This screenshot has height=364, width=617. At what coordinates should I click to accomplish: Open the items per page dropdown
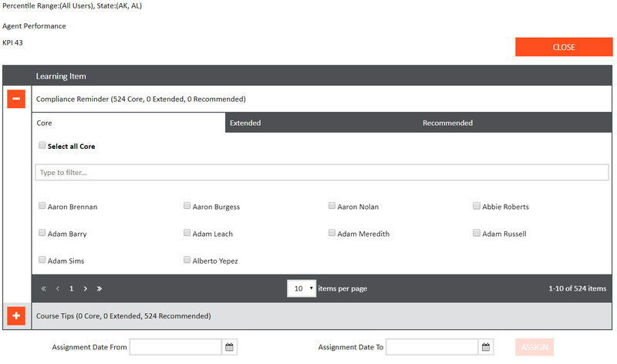click(302, 288)
